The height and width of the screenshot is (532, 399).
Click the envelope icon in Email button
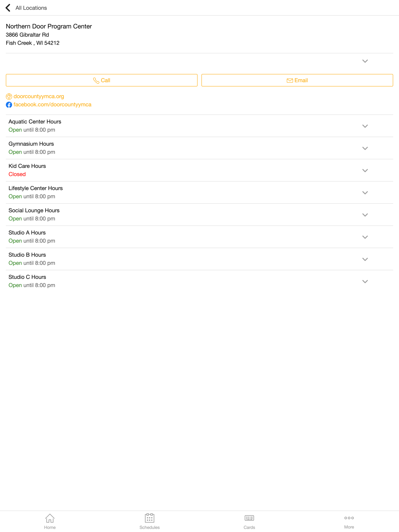pyautogui.click(x=290, y=81)
